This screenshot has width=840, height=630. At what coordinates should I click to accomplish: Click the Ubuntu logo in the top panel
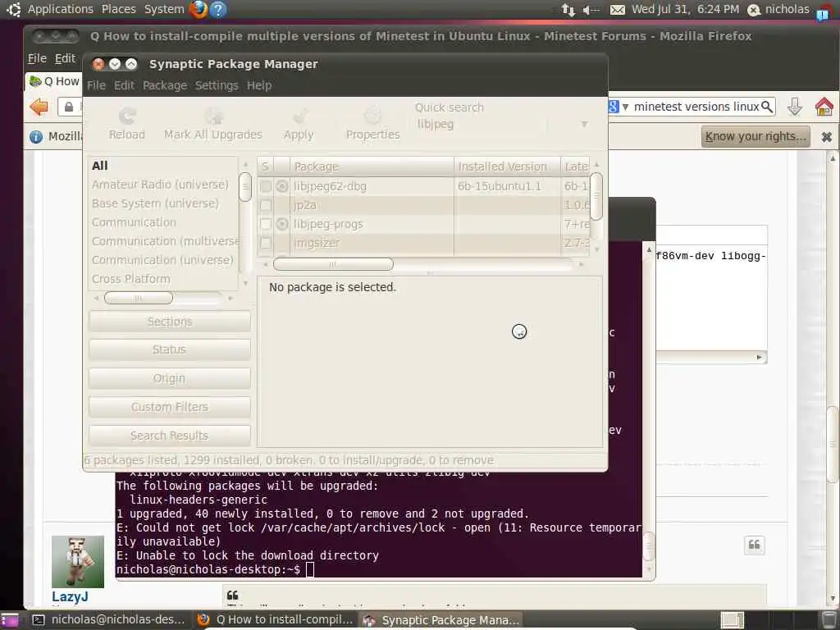[13, 9]
